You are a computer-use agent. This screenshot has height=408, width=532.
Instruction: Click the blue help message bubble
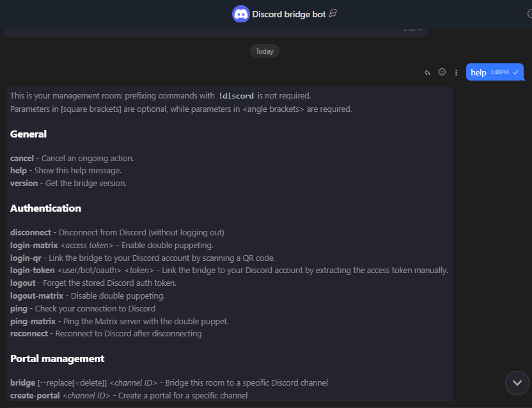point(478,72)
